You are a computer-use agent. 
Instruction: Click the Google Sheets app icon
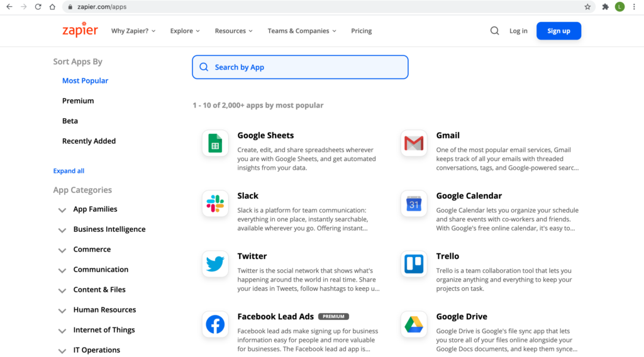pyautogui.click(x=215, y=144)
